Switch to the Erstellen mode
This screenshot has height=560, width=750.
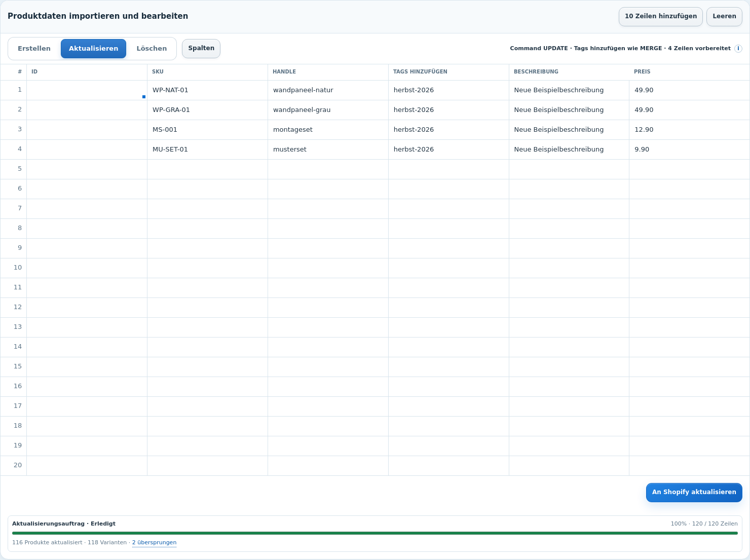(34, 49)
